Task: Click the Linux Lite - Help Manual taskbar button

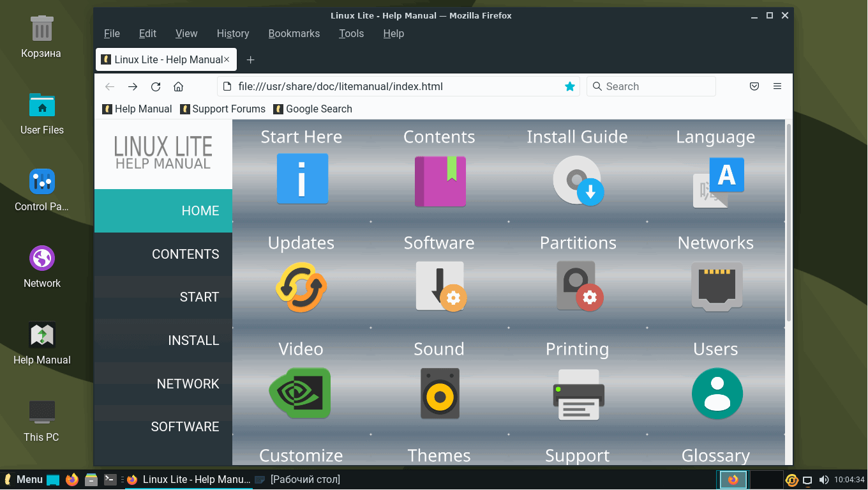Action: 189,479
